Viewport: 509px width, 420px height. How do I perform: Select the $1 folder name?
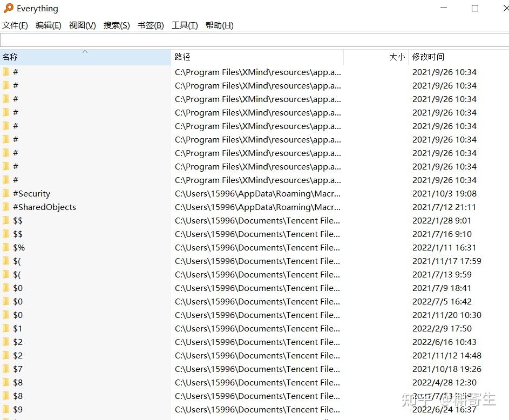17,329
